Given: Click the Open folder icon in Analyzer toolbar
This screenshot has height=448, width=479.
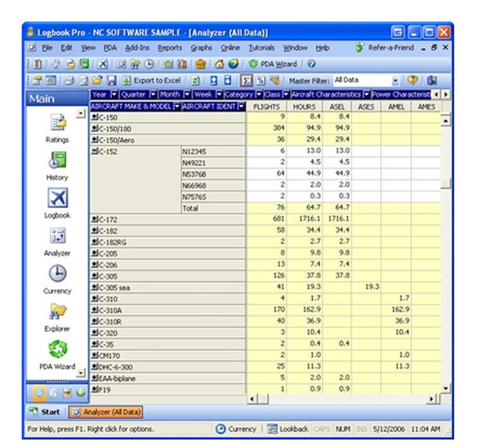Looking at the screenshot, I should [97, 80].
